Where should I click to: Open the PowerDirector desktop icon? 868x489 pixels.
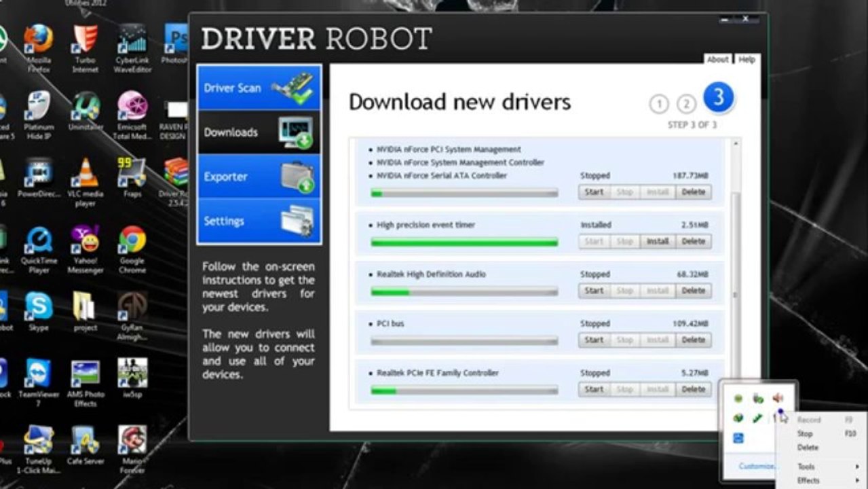[39, 177]
